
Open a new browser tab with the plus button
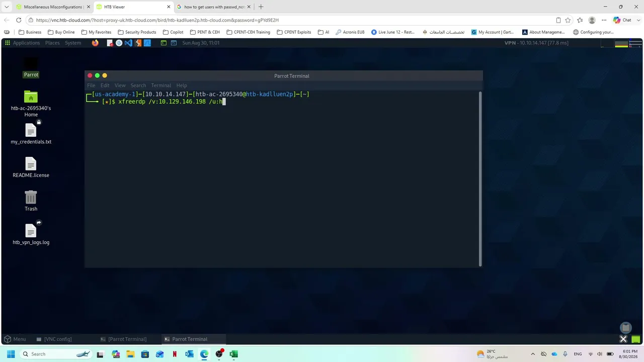[x=261, y=7]
